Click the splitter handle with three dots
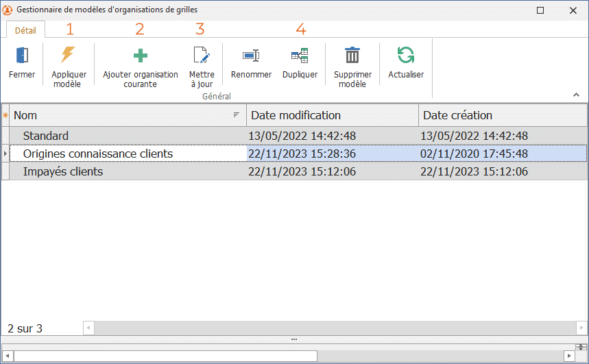The width and height of the screenshot is (589, 364). tap(294, 339)
